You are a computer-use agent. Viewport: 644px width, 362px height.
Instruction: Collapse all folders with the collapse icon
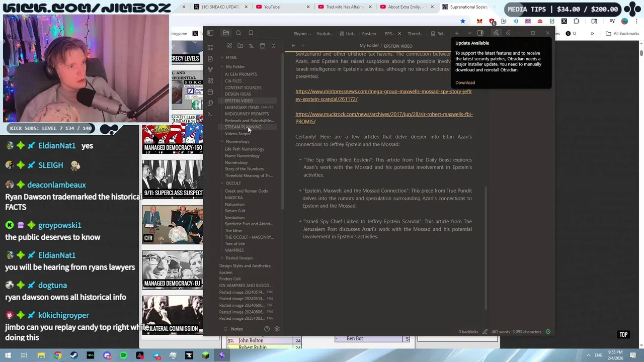pos(273,46)
